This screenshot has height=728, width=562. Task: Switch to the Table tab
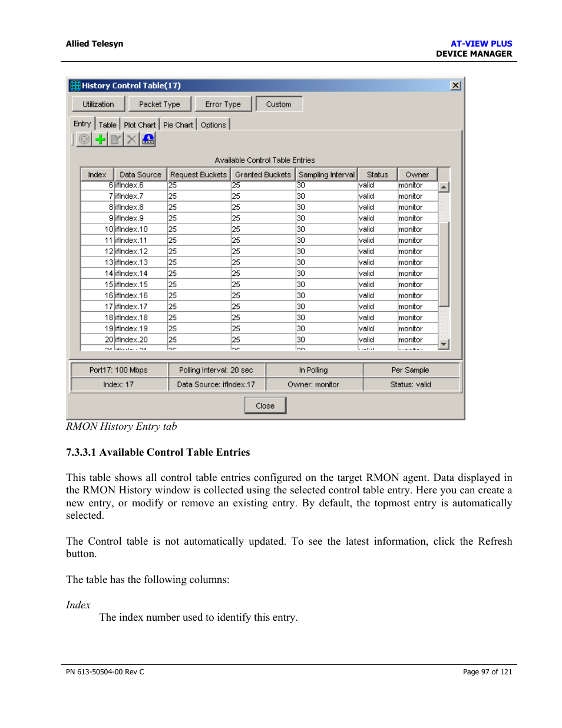point(108,125)
